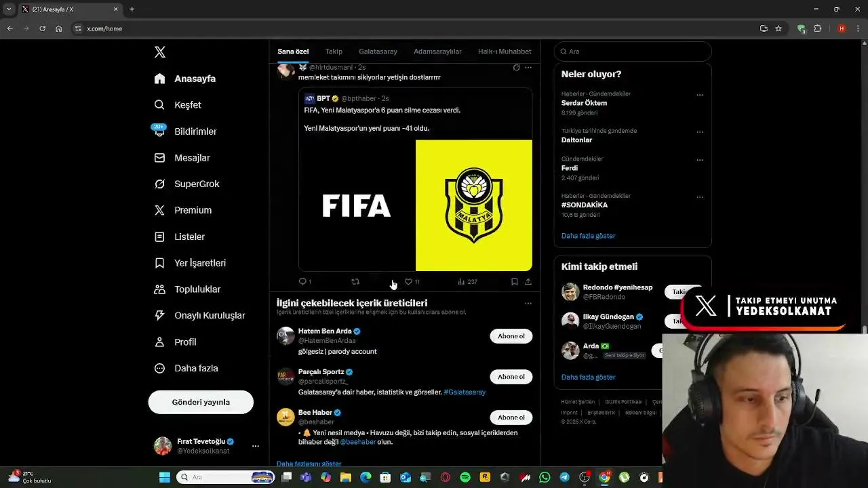Click the browser home button

[59, 28]
